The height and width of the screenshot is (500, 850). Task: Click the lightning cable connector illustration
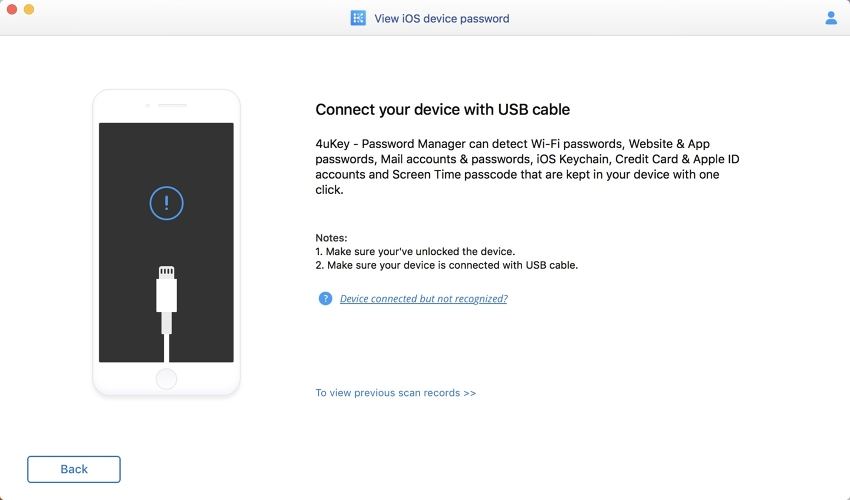pos(166,313)
